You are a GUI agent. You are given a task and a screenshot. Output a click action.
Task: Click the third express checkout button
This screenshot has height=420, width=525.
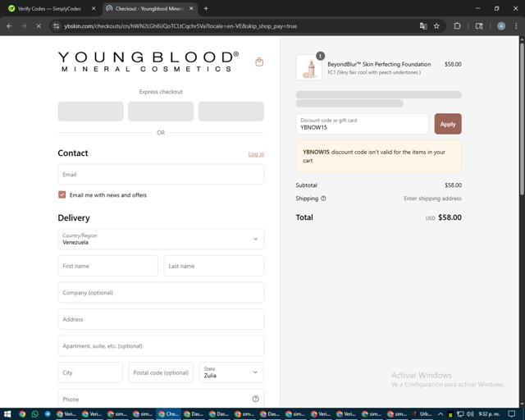pyautogui.click(x=231, y=112)
